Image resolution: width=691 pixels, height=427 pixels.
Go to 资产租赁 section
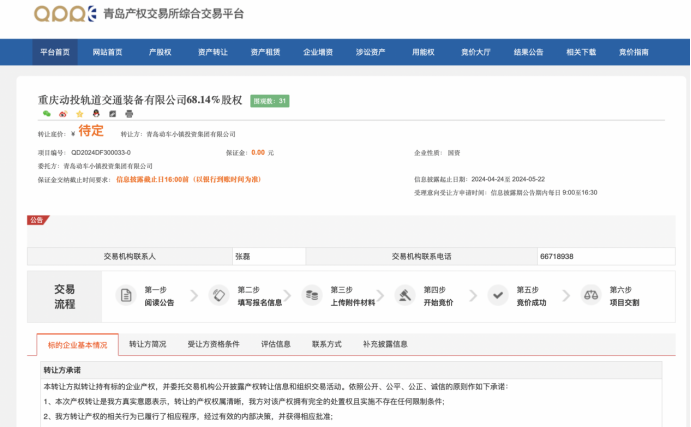[x=265, y=52]
